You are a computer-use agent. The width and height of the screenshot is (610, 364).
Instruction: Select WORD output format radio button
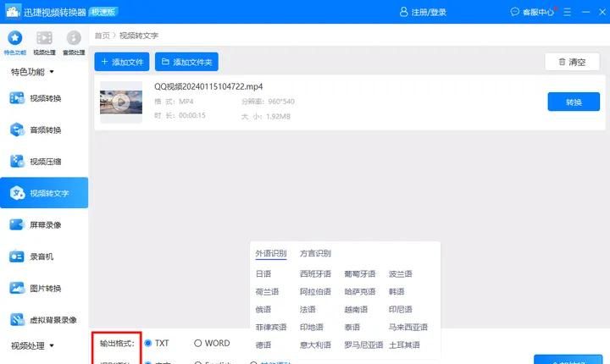[197, 343]
